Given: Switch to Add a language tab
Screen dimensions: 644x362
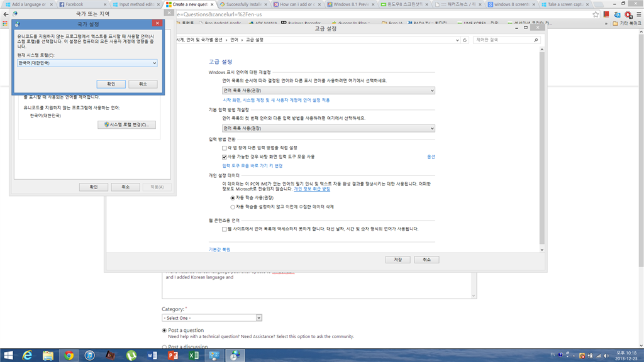Looking at the screenshot, I should point(28,4).
